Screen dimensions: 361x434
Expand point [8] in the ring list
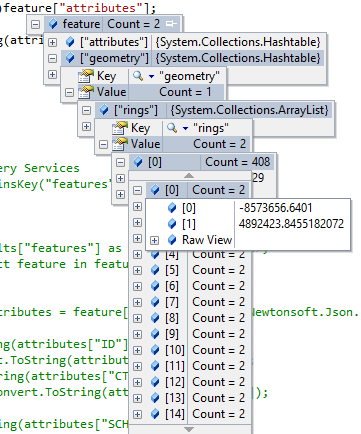tap(137, 318)
